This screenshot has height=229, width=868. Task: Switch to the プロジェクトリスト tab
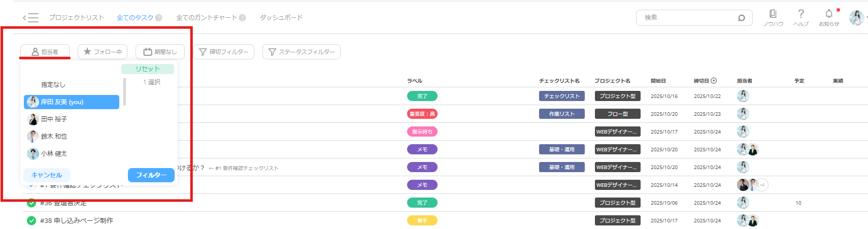(x=76, y=18)
